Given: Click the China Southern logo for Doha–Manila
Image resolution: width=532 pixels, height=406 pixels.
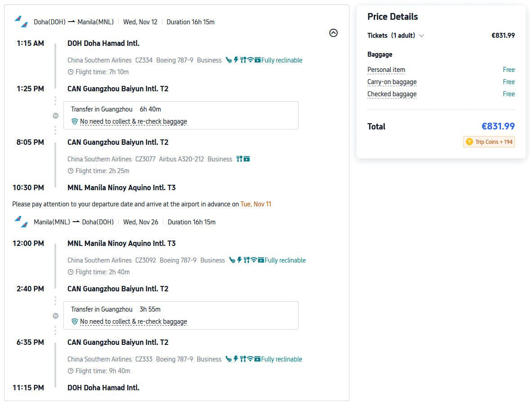Looking at the screenshot, I should [x=21, y=22].
